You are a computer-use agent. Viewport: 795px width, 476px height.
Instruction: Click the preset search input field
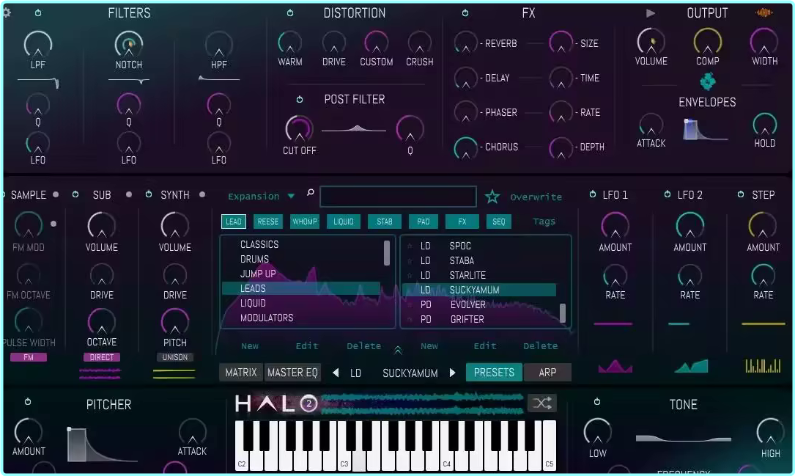(x=398, y=196)
